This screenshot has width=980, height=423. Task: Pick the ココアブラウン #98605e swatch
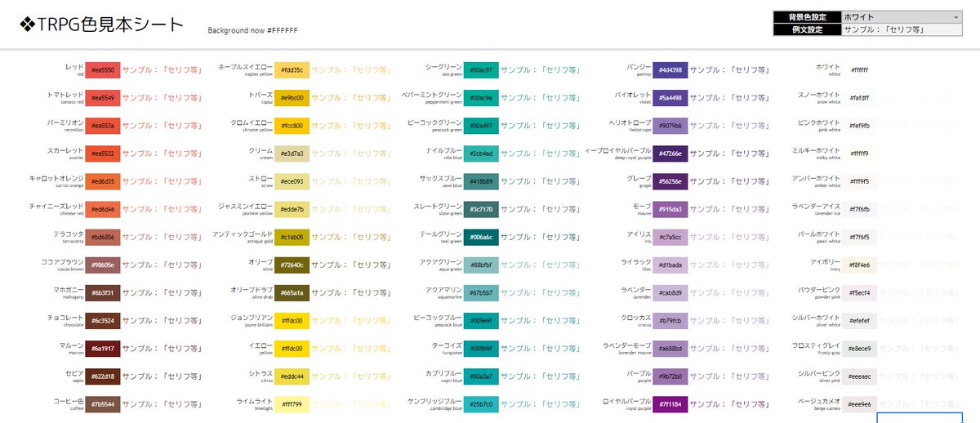pyautogui.click(x=103, y=265)
